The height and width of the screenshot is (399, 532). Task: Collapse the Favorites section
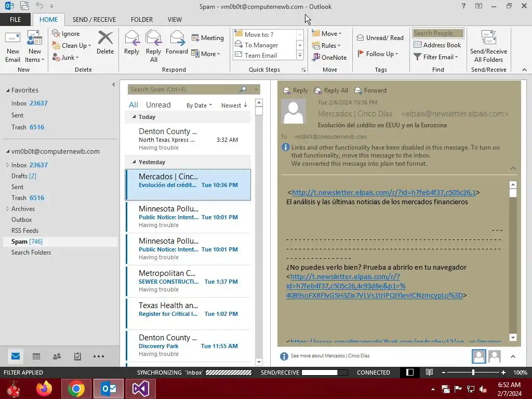[8, 90]
